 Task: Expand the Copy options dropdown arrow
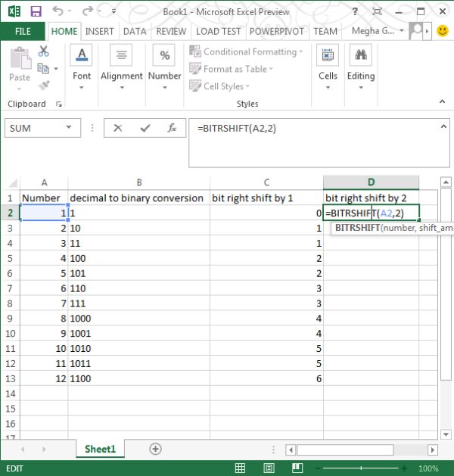[56, 69]
